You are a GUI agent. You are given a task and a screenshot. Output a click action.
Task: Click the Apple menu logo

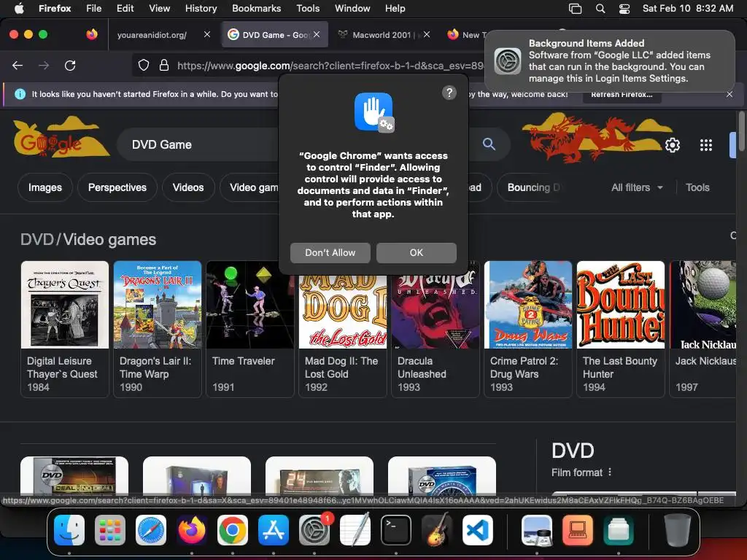tap(19, 8)
